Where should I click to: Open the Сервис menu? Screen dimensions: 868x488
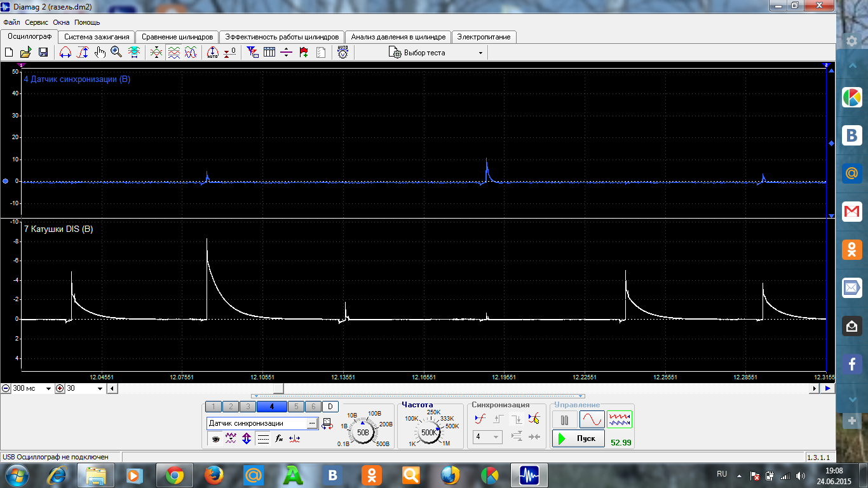click(37, 22)
